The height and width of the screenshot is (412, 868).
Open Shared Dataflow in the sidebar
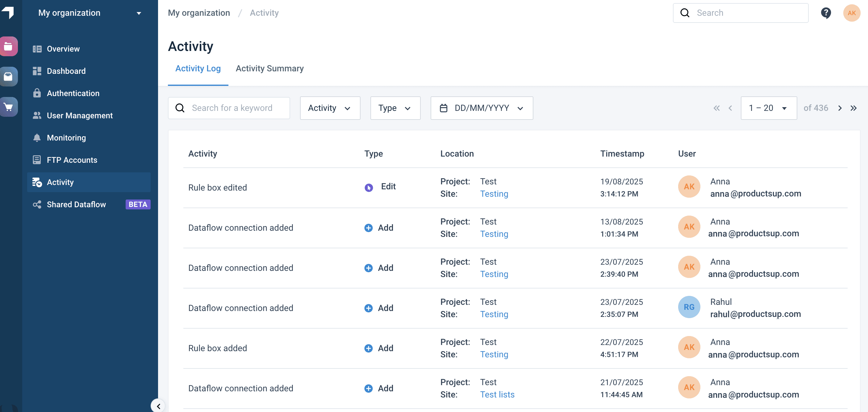click(x=76, y=205)
